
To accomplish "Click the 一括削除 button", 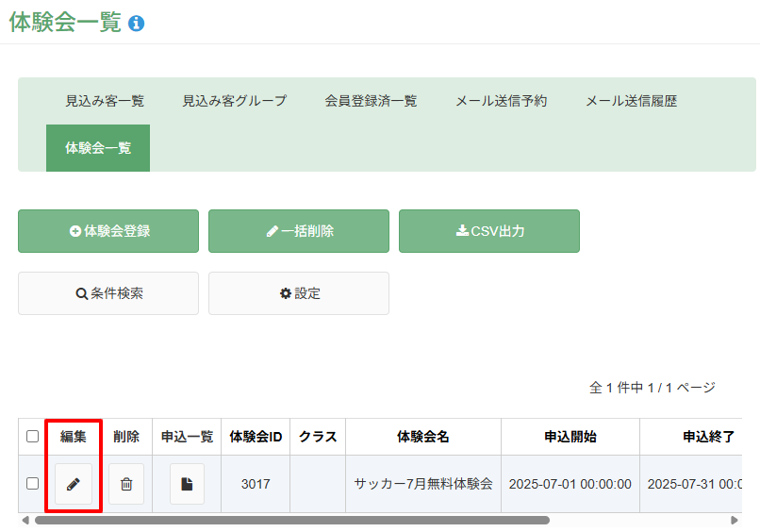I will 299,231.
